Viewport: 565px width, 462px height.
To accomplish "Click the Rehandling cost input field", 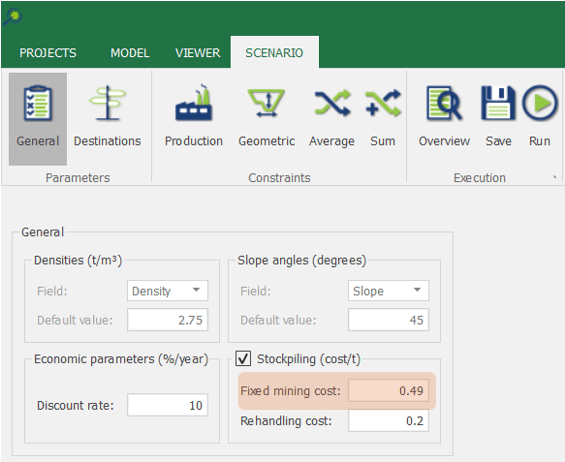I will point(388,421).
